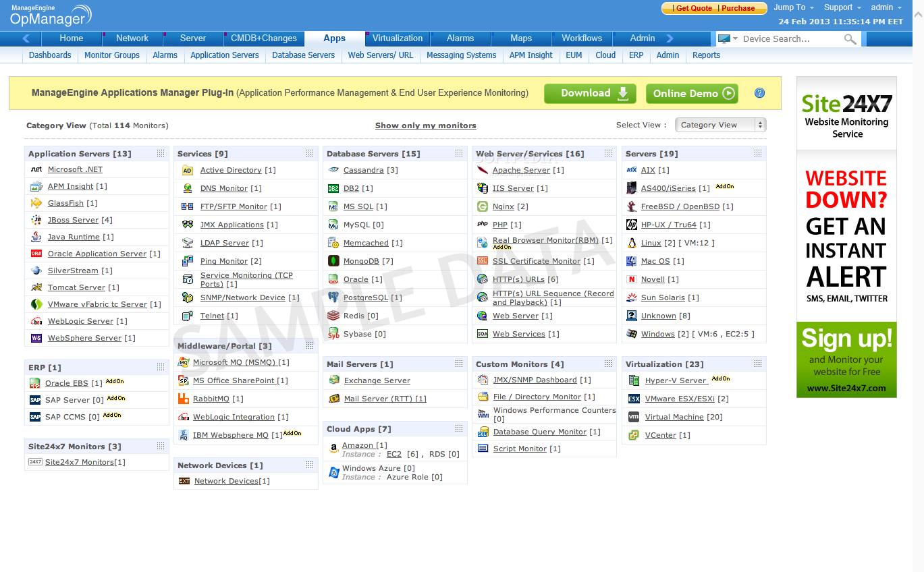Click the VMware ESX/ESXi icon
The image size is (924, 572).
[634, 399]
